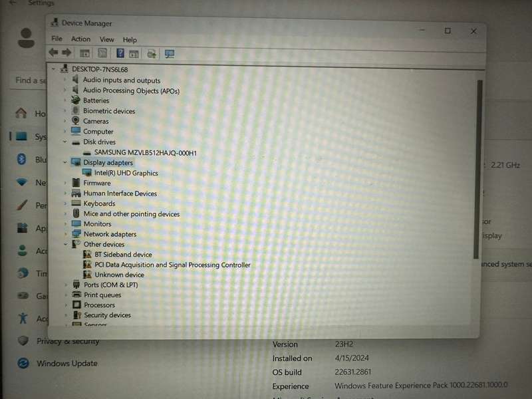
Task: Click the Biometric devices icon
Action: tap(76, 110)
